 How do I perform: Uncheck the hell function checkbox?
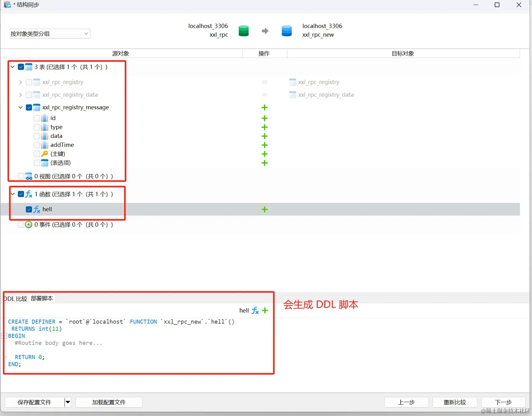click(29, 209)
